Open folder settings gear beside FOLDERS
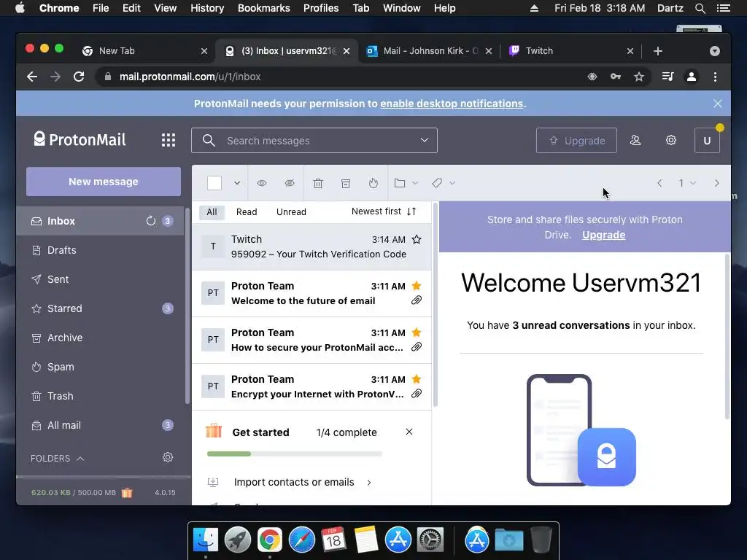The height and width of the screenshot is (560, 747). (168, 458)
